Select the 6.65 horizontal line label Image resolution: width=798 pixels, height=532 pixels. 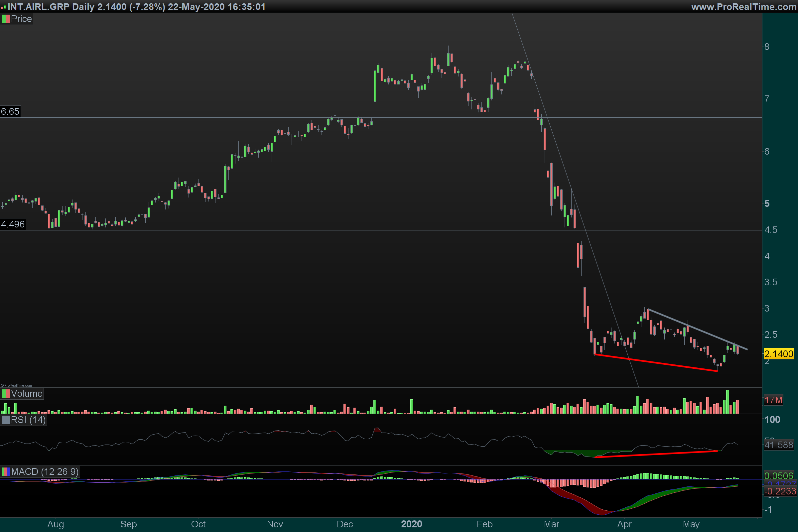point(10,112)
